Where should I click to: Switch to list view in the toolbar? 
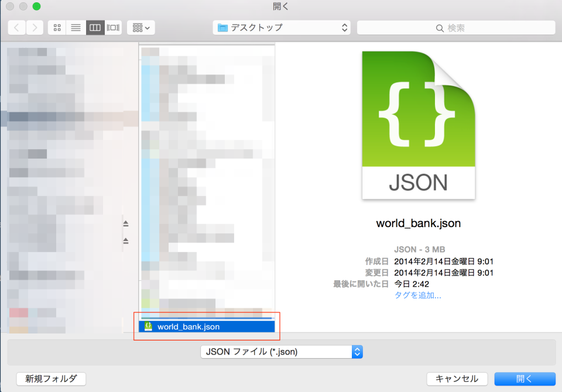tap(76, 27)
